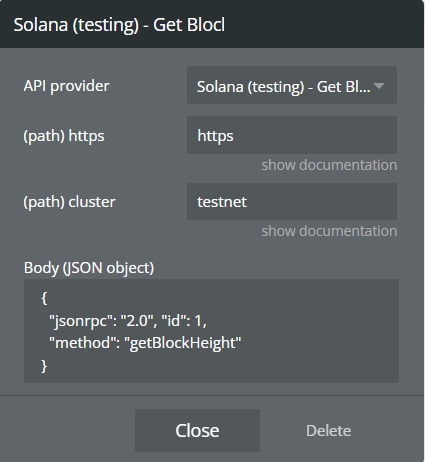Select the Body (JSON object) label
Image resolution: width=425 pixels, height=462 pixels.
click(x=89, y=268)
